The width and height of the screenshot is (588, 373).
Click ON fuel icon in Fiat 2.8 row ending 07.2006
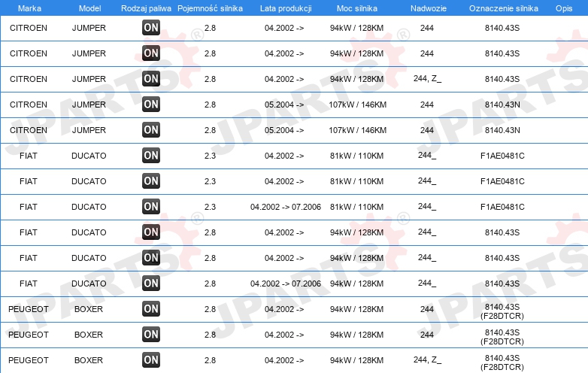point(151,284)
